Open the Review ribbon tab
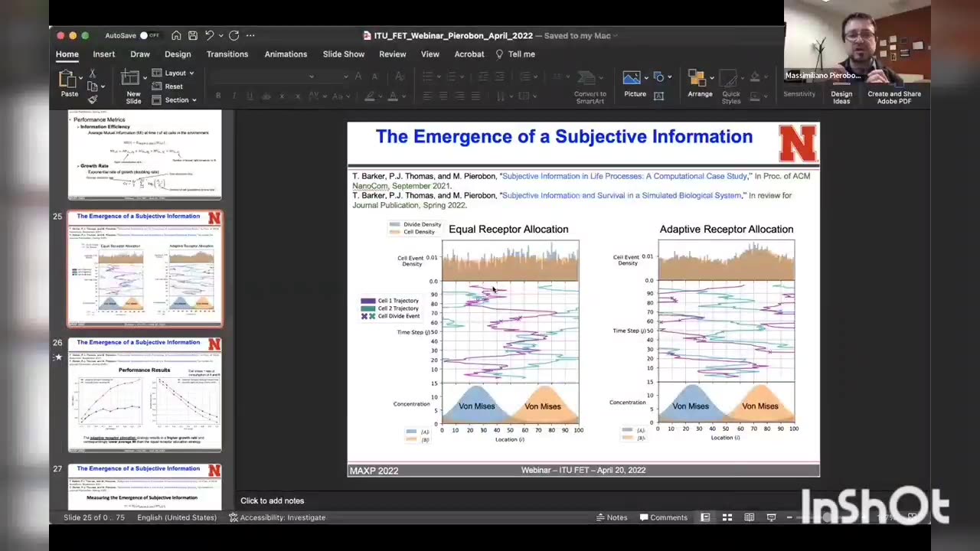Viewport: 980px width, 551px height. point(393,54)
